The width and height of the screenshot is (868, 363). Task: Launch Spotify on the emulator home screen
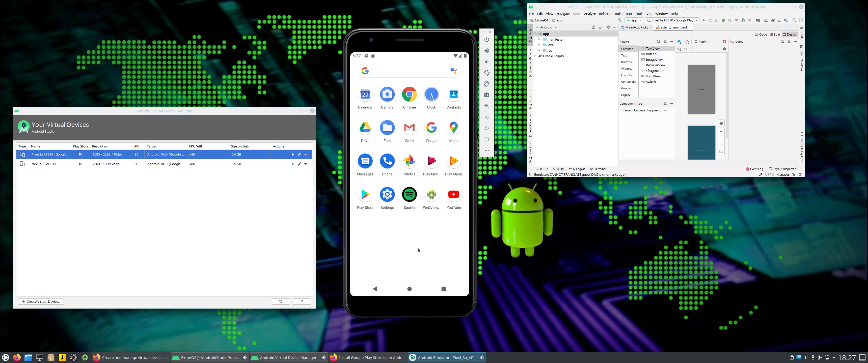point(409,194)
